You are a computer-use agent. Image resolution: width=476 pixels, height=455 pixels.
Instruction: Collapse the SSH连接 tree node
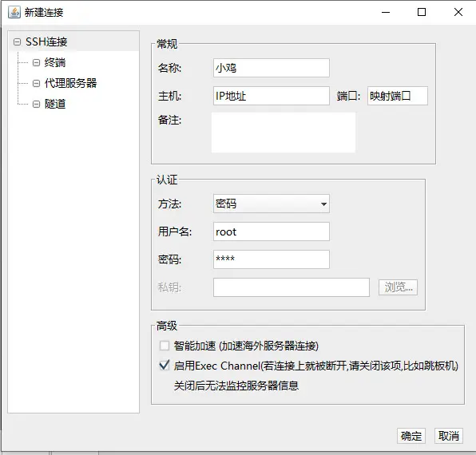coord(18,42)
